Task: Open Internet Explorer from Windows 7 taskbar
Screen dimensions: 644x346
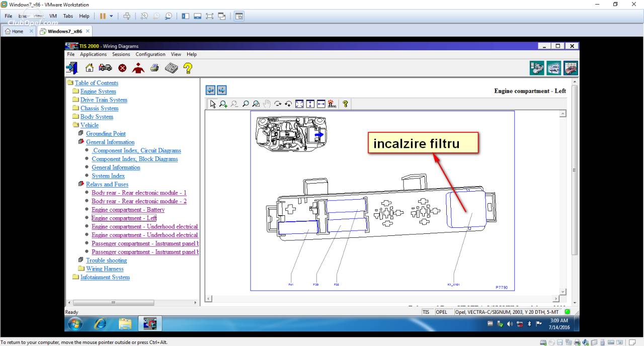Action: [x=101, y=323]
